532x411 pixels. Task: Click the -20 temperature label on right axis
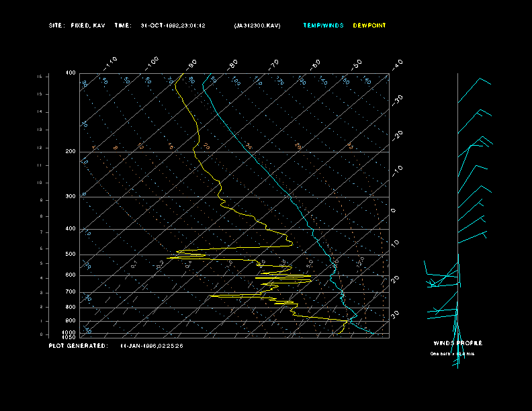[x=397, y=136]
